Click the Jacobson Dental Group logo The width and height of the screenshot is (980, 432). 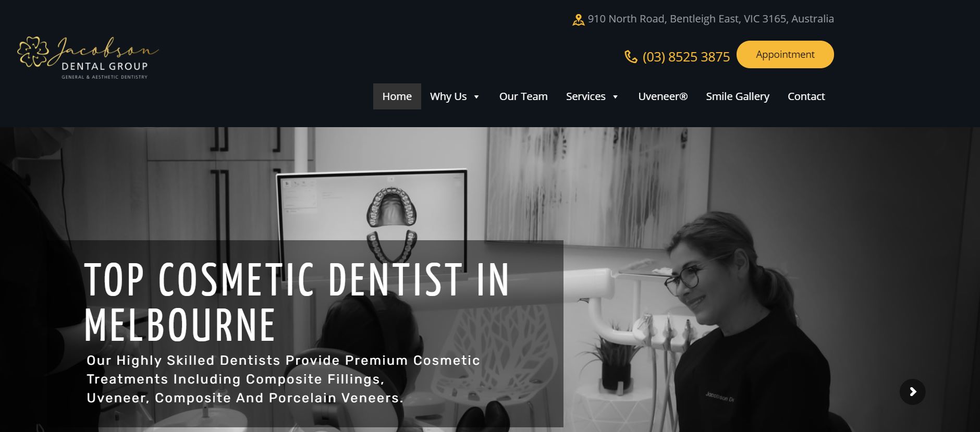coord(88,58)
